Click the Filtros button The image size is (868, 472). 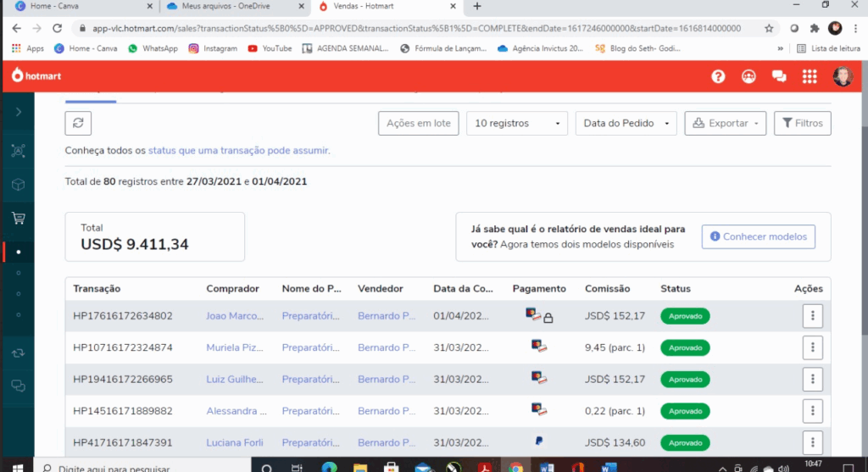coord(802,123)
